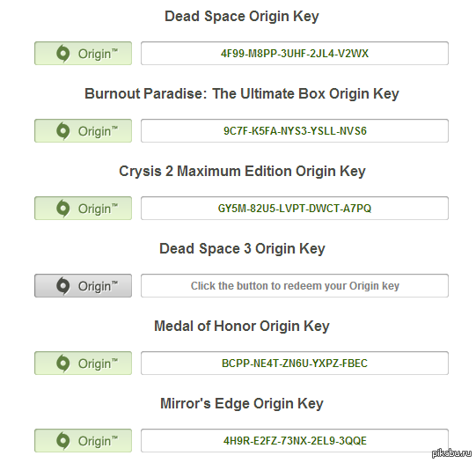The width and height of the screenshot is (476, 463).
Task: Select the Medal of Honor key starting BCPP
Action: click(295, 364)
